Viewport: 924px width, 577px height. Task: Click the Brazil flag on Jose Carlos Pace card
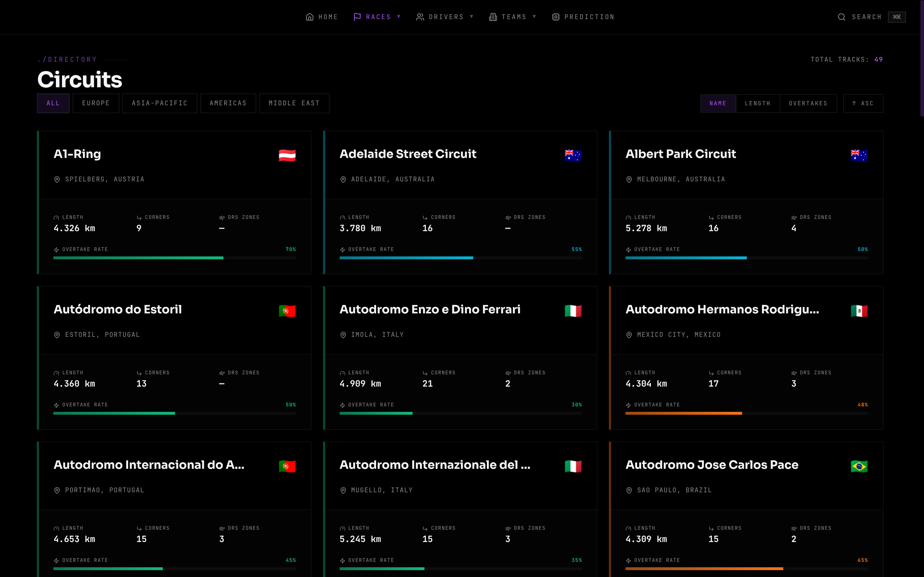(x=859, y=466)
